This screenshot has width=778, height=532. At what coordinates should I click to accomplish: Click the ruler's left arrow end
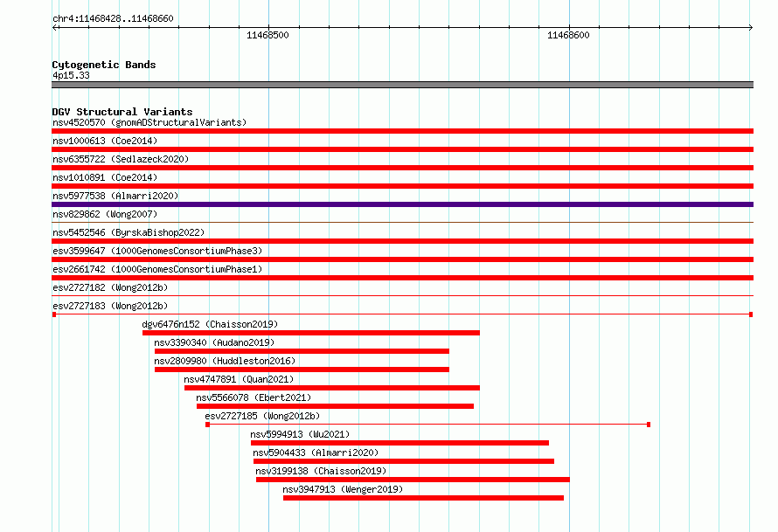[54, 28]
